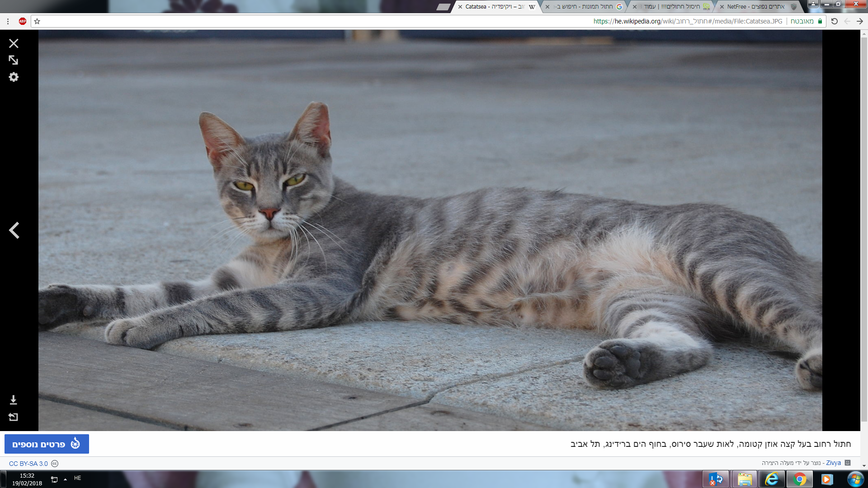This screenshot has height=488, width=868.
Task: Go to previous image with left chevron
Action: 14,230
